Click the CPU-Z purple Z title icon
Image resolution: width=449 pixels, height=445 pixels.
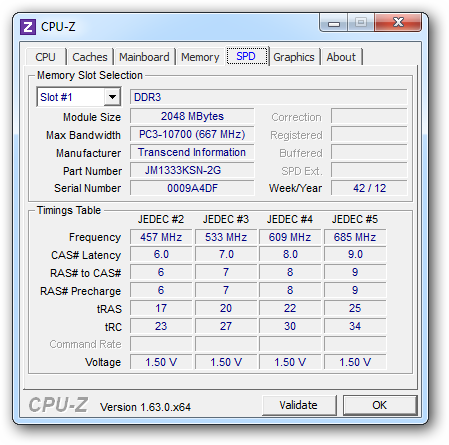click(x=28, y=27)
